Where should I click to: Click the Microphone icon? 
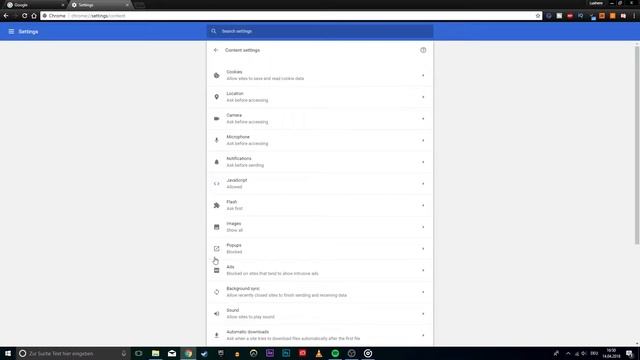(x=217, y=140)
